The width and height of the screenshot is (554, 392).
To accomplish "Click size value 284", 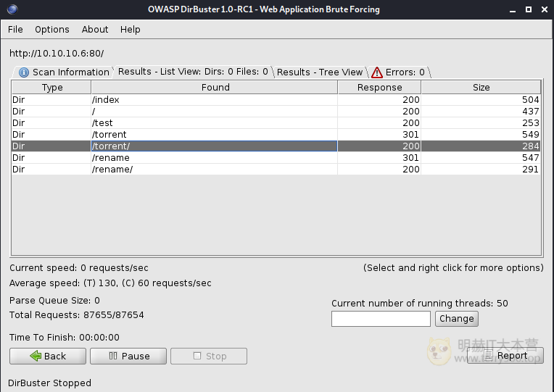I will pyautogui.click(x=530, y=146).
